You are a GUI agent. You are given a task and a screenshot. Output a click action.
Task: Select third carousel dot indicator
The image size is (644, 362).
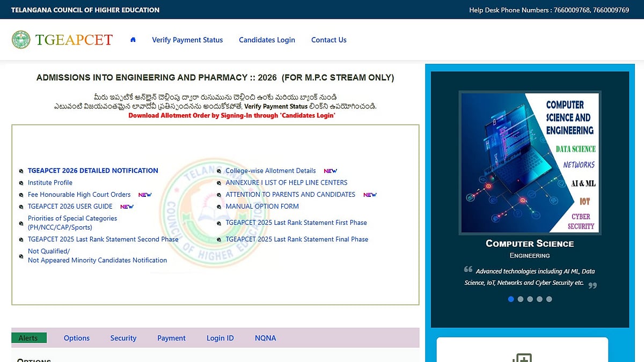tap(530, 299)
